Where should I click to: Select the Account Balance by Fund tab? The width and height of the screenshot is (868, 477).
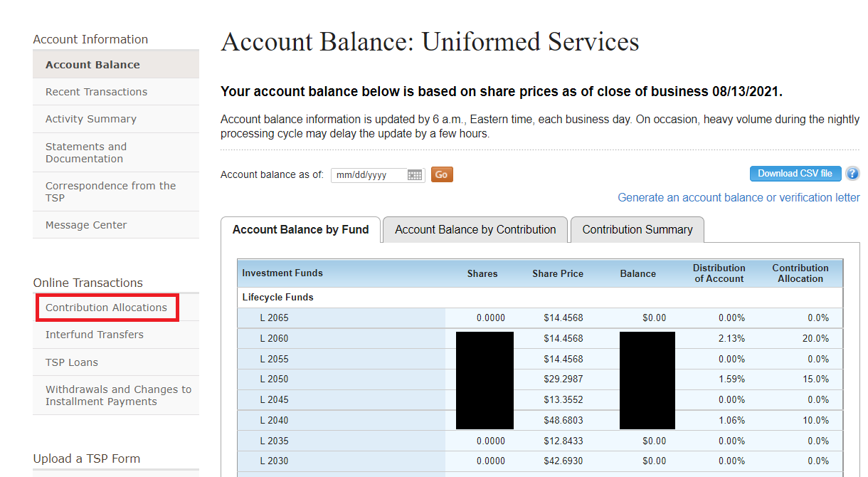(300, 229)
